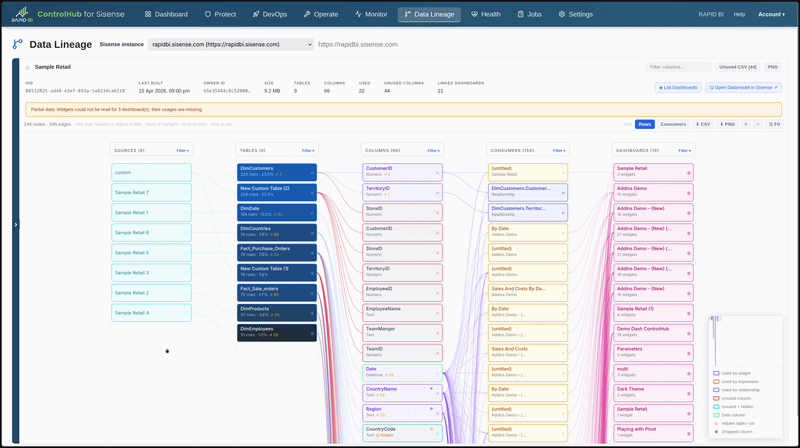Click the open icon on DimEmployees table
Screen dimensions: 800x448
click(312, 334)
